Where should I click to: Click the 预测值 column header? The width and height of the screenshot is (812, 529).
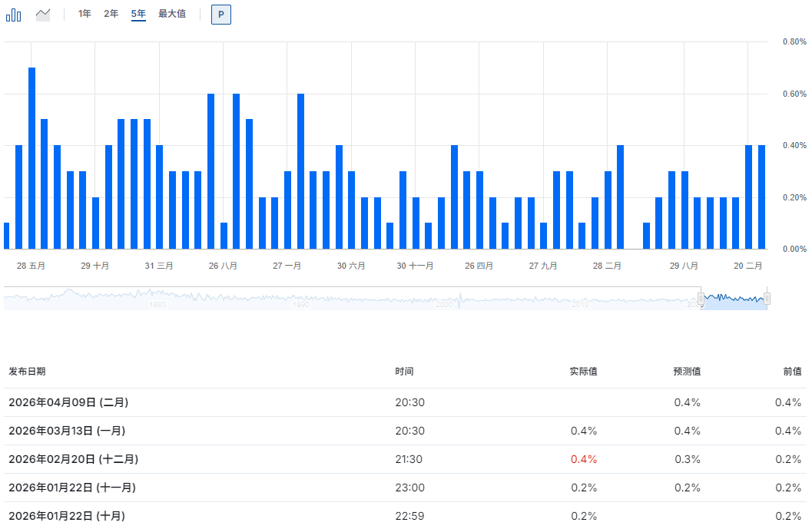(687, 372)
